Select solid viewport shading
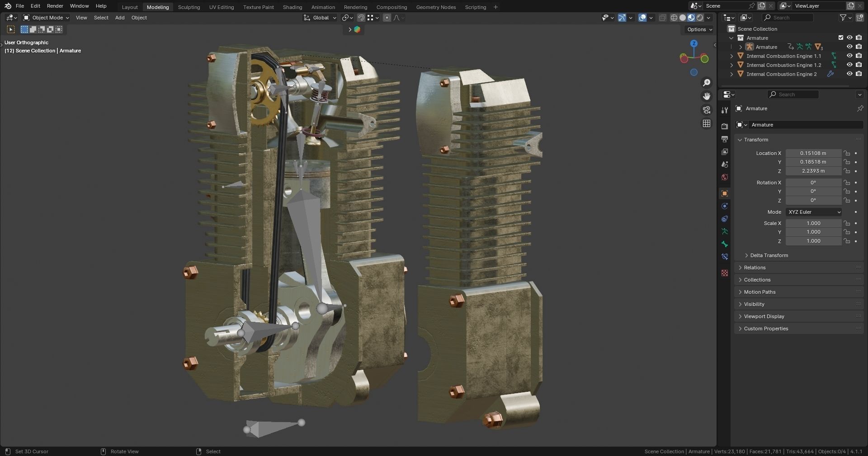Image resolution: width=868 pixels, height=456 pixels. pos(683,18)
